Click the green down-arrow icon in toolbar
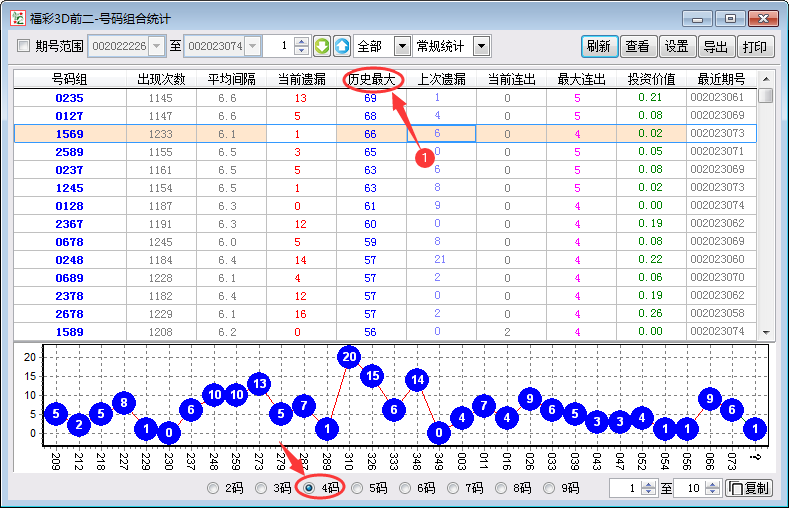The image size is (789, 508). 322,46
